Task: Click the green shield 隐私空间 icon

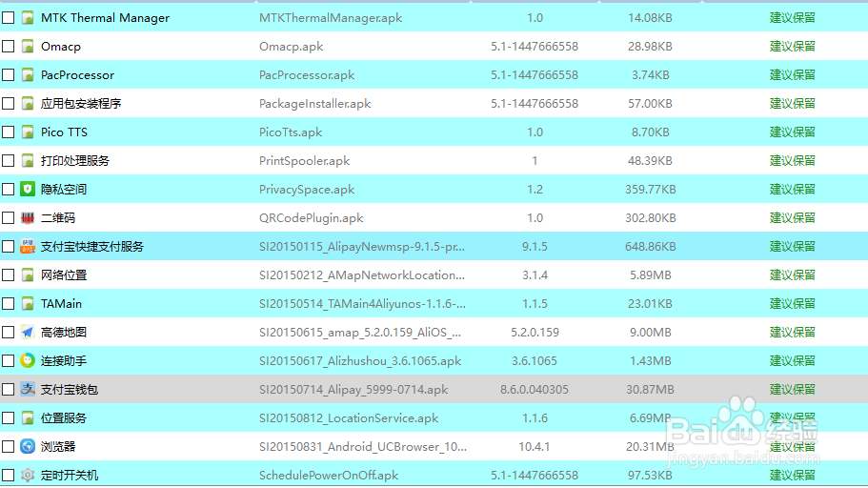Action: (x=28, y=190)
